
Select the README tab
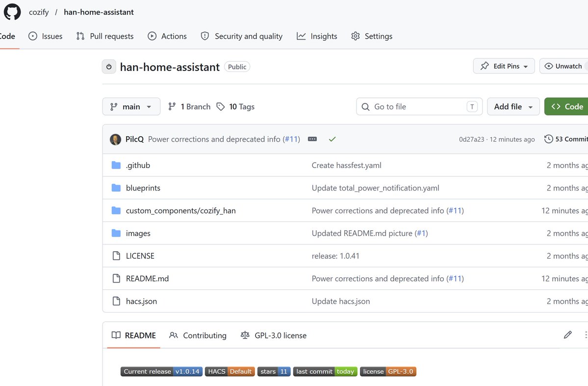click(133, 336)
